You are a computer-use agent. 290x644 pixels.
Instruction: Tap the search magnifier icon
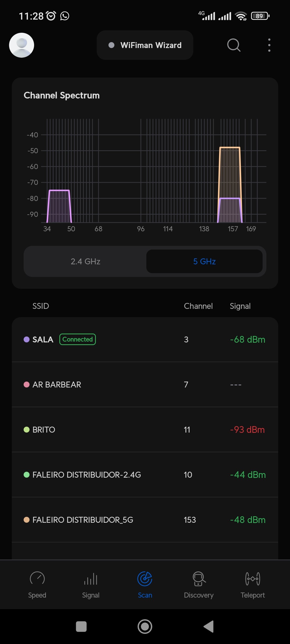[x=234, y=45]
